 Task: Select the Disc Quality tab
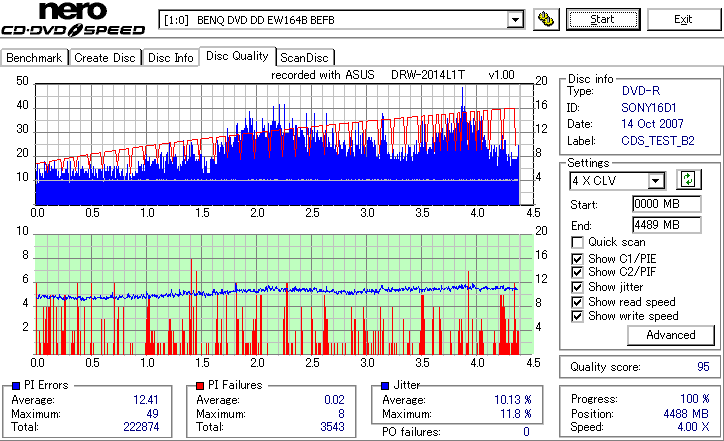237,56
